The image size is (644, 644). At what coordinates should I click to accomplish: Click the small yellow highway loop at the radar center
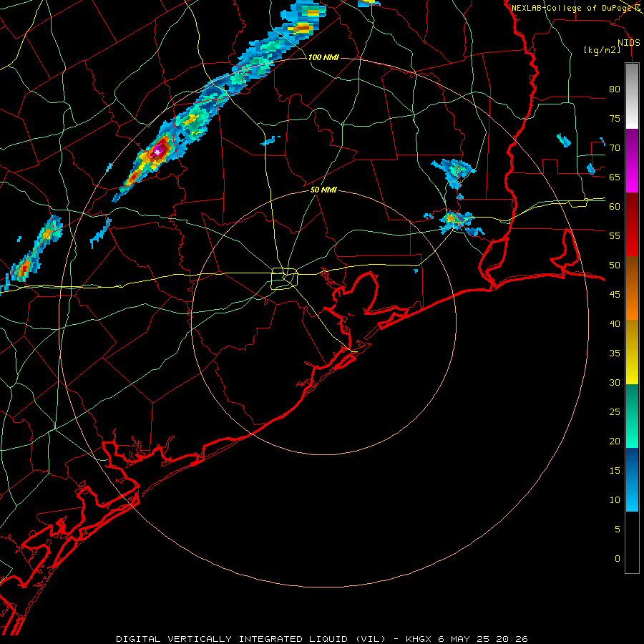pyautogui.click(x=285, y=279)
